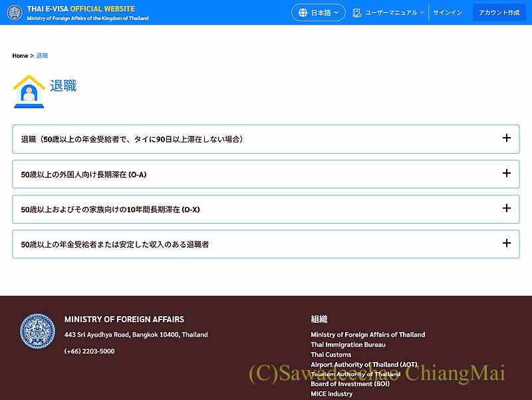Open Thai Immigration Bureau link
This screenshot has width=532, height=400.
click(348, 345)
